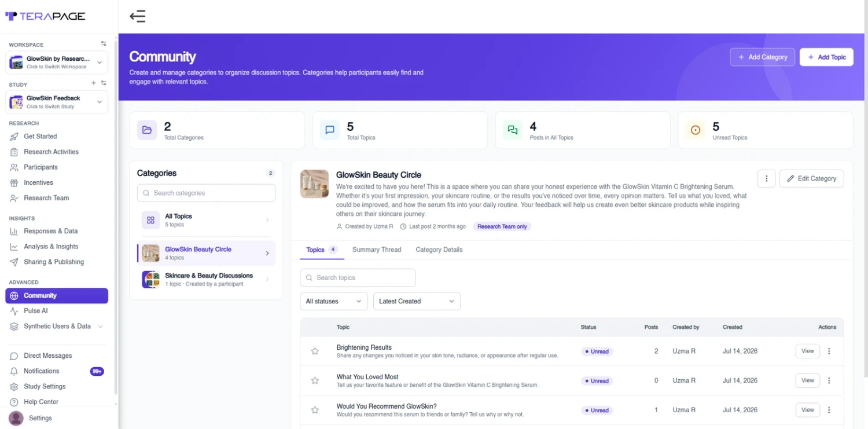Click the Edit Category button
This screenshot has height=429, width=868.
(x=811, y=178)
